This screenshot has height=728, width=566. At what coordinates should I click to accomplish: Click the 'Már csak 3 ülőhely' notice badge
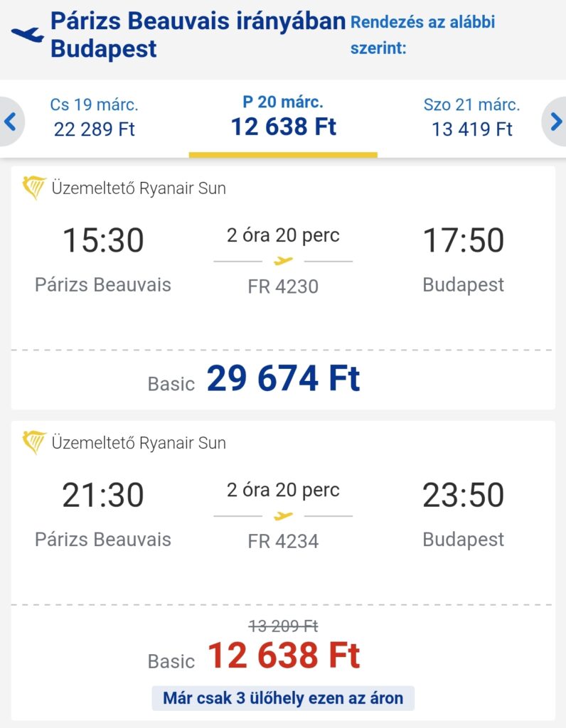[x=283, y=698]
